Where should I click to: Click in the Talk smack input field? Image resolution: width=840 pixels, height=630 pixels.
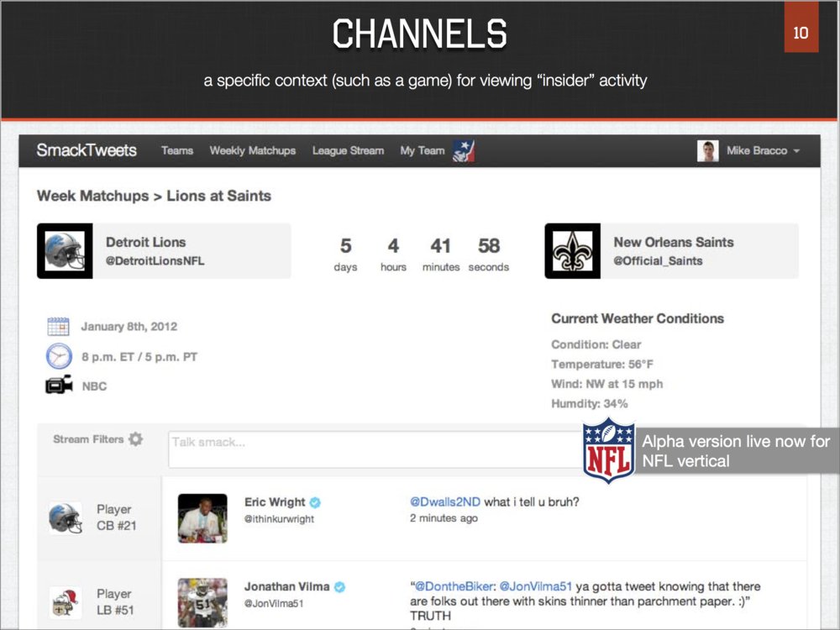(375, 449)
